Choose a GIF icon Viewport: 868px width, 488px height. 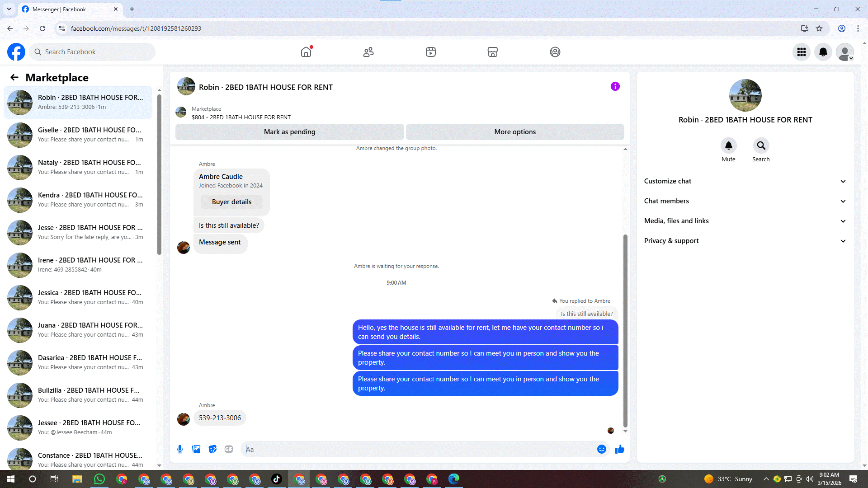[x=229, y=449]
